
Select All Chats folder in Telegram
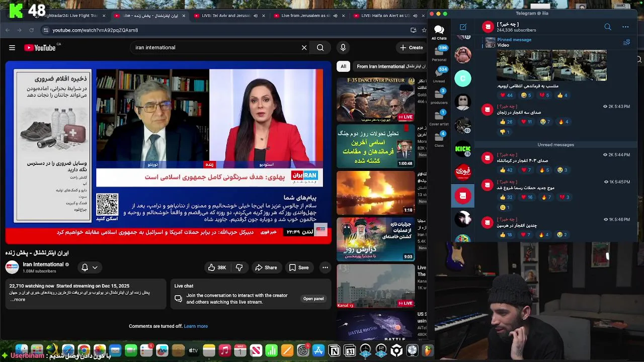(x=439, y=33)
